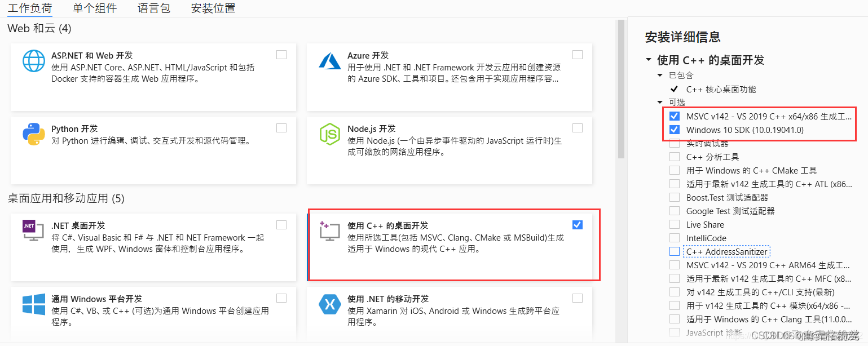Enable the Azure 开发 workload checkbox
This screenshot has width=868, height=346.
pos(578,55)
